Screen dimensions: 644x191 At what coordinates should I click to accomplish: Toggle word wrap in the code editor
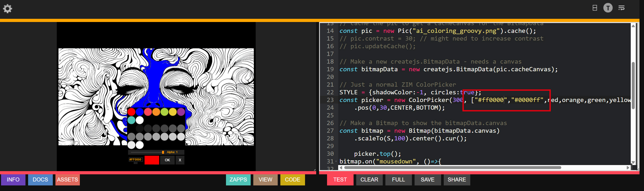(621, 8)
